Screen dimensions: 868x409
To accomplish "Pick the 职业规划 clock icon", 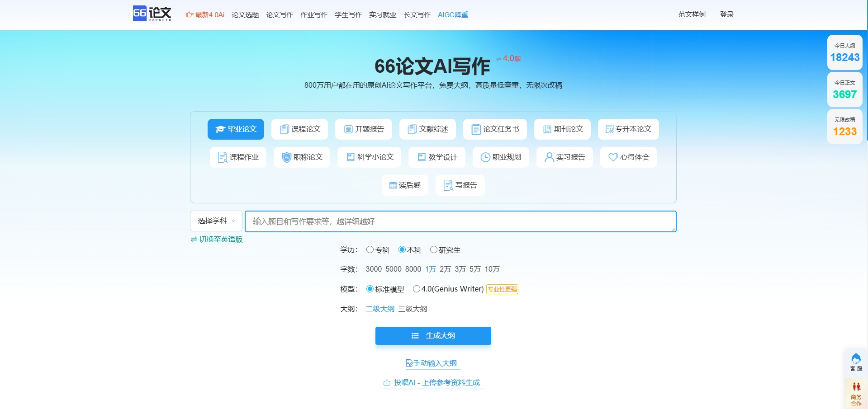I will click(485, 157).
